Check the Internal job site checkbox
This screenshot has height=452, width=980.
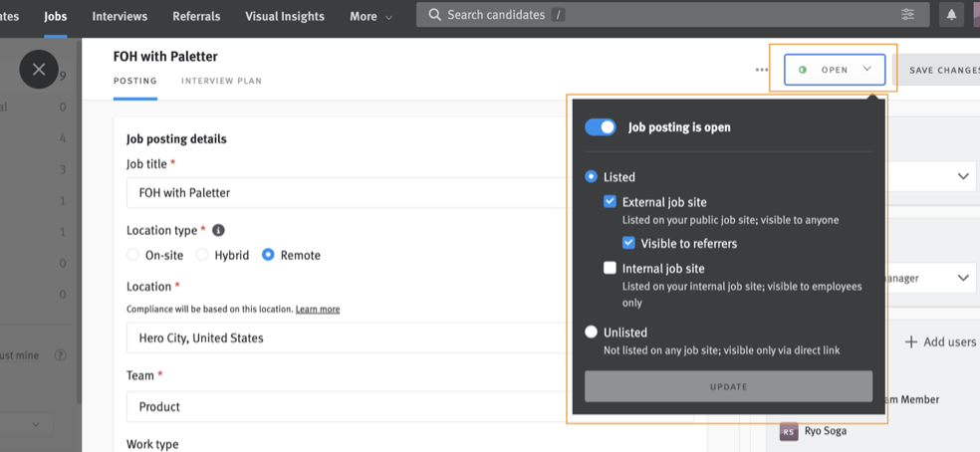pos(610,268)
